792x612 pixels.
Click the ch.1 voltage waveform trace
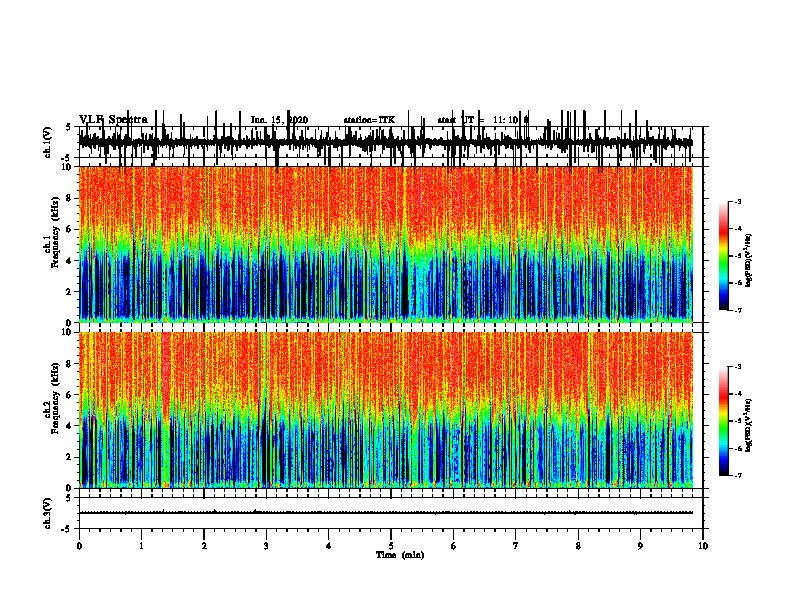(385, 142)
